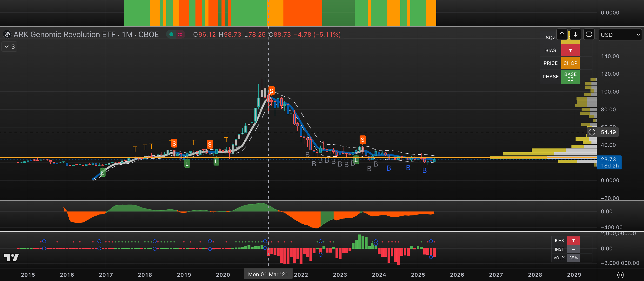Click the orange S sell marker at the 2021 peak
Image resolution: width=644 pixels, height=281 pixels.
[271, 91]
